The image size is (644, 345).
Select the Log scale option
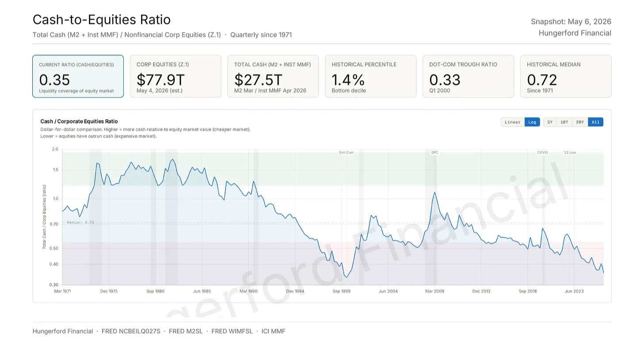click(x=532, y=122)
